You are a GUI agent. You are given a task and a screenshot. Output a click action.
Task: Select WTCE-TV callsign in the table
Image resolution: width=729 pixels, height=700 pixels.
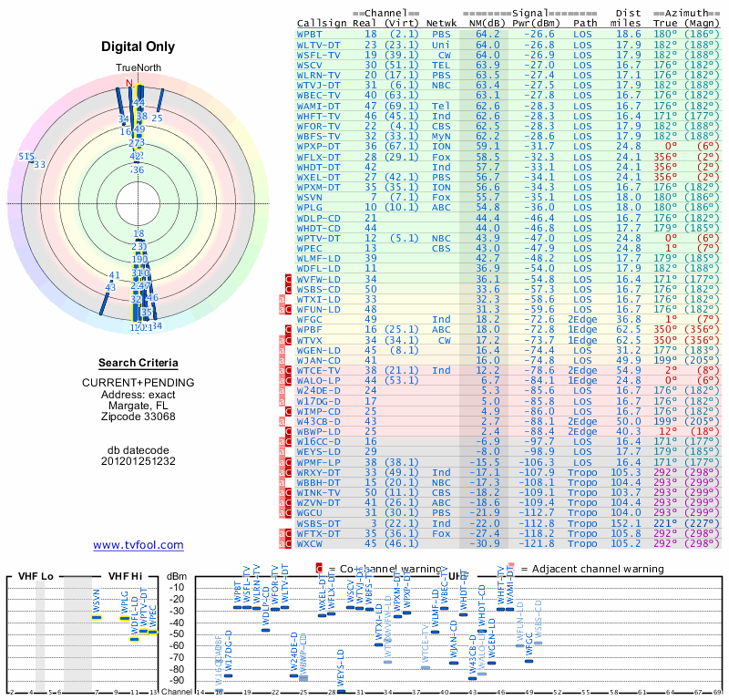318,371
